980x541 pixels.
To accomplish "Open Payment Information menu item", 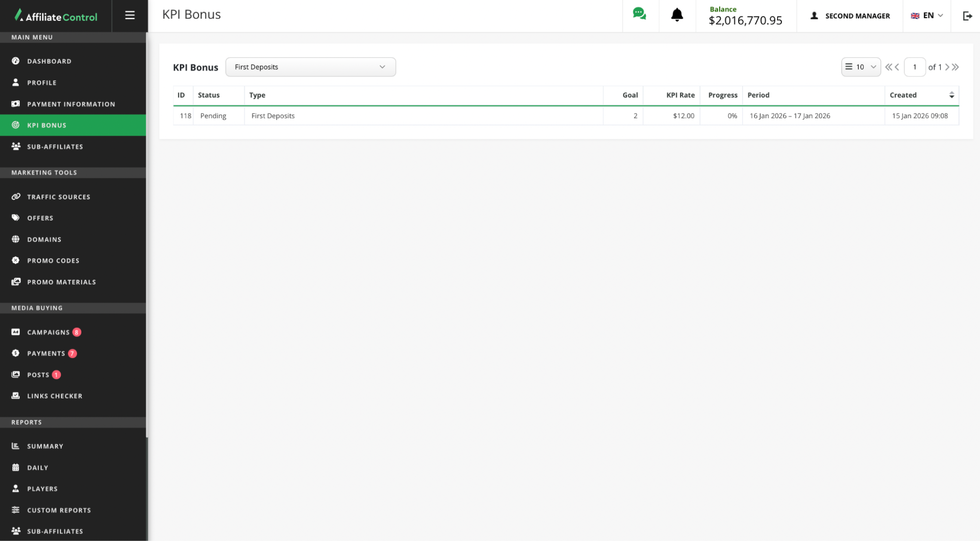I will point(71,104).
